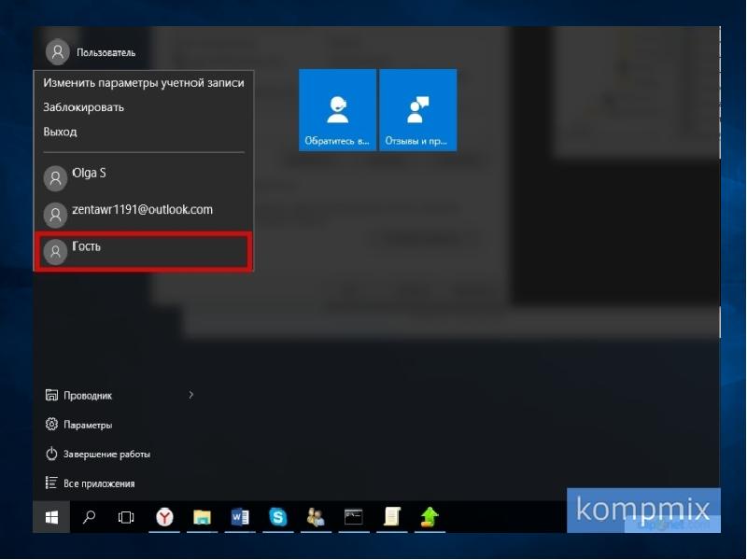Open the Обратитесь в... support tile
The height and width of the screenshot is (560, 747).
click(337, 109)
